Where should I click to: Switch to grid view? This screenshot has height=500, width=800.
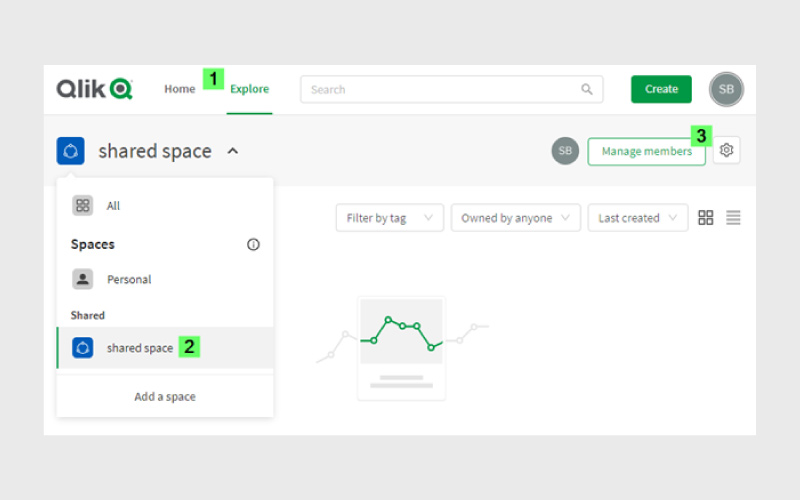click(x=706, y=218)
